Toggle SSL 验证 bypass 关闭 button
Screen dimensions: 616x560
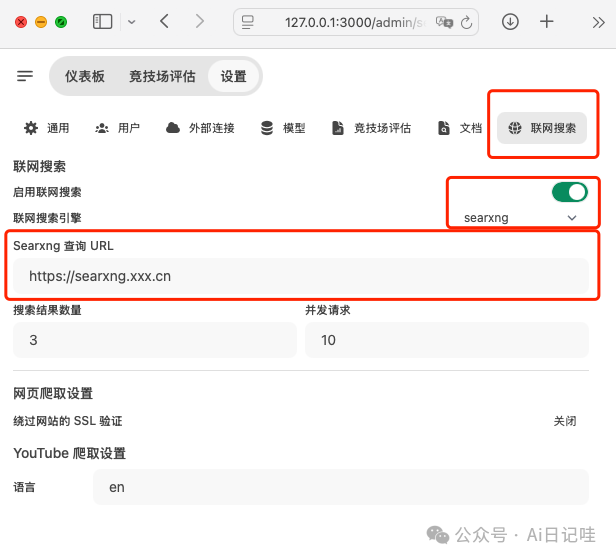[x=565, y=421]
